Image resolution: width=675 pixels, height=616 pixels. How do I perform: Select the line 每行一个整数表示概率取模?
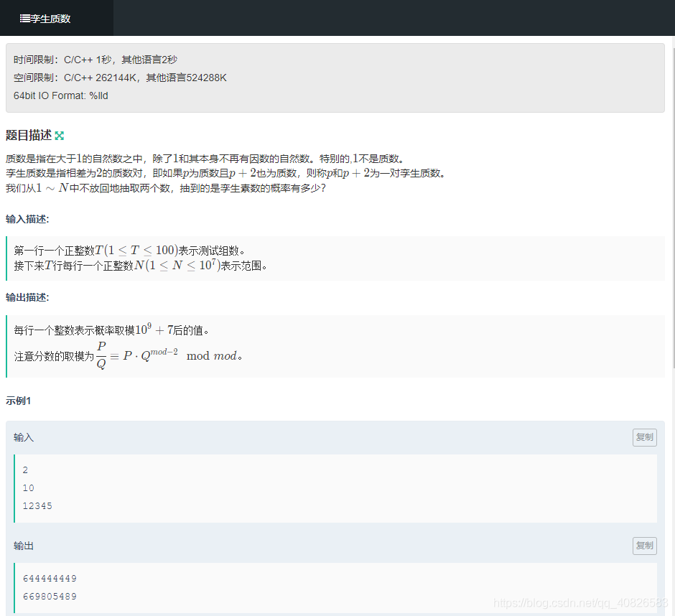coord(111,330)
